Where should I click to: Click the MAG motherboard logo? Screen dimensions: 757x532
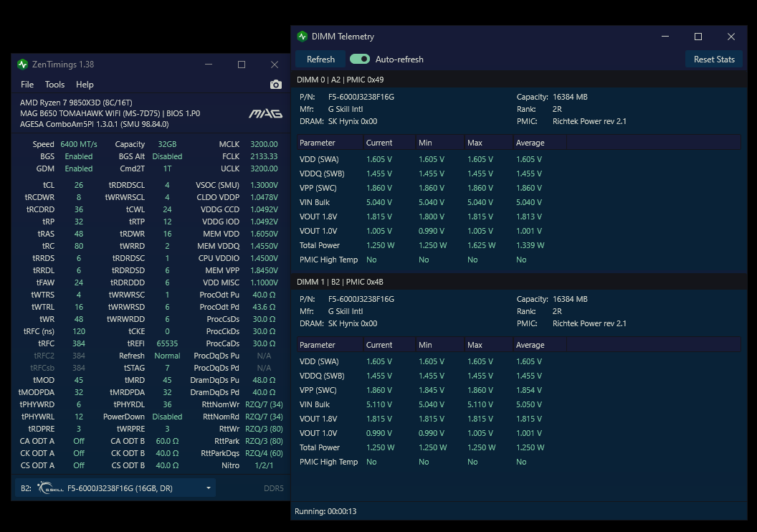[x=265, y=114]
